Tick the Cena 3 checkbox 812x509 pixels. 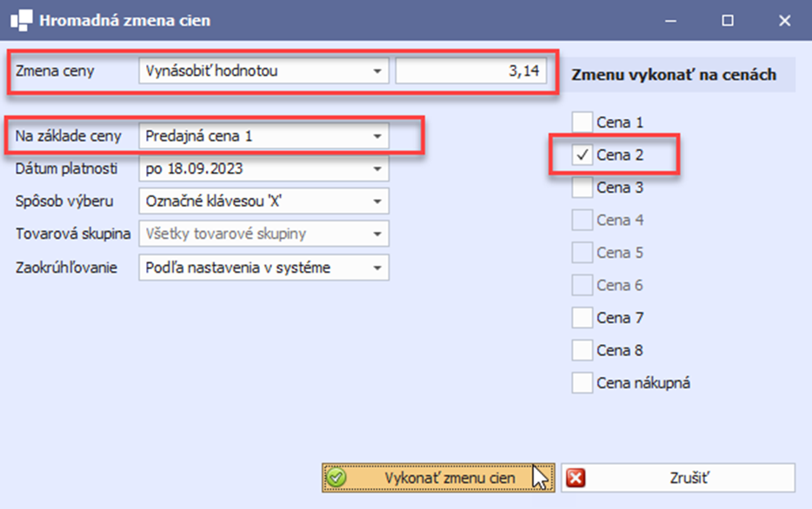pos(582,188)
